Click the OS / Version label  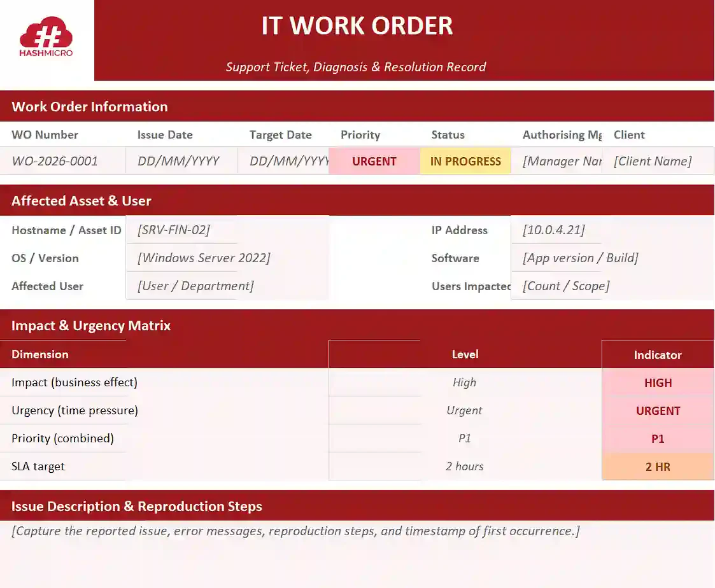pos(45,258)
